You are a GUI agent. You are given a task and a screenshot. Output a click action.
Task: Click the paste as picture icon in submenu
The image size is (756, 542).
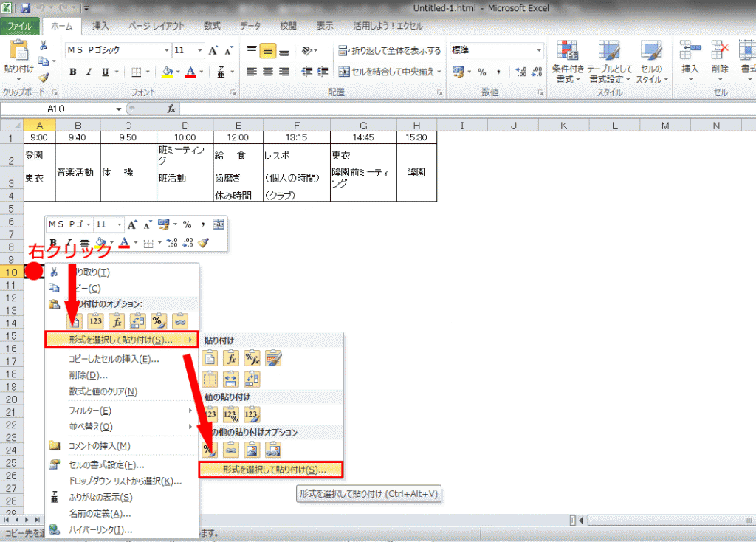[x=253, y=449]
